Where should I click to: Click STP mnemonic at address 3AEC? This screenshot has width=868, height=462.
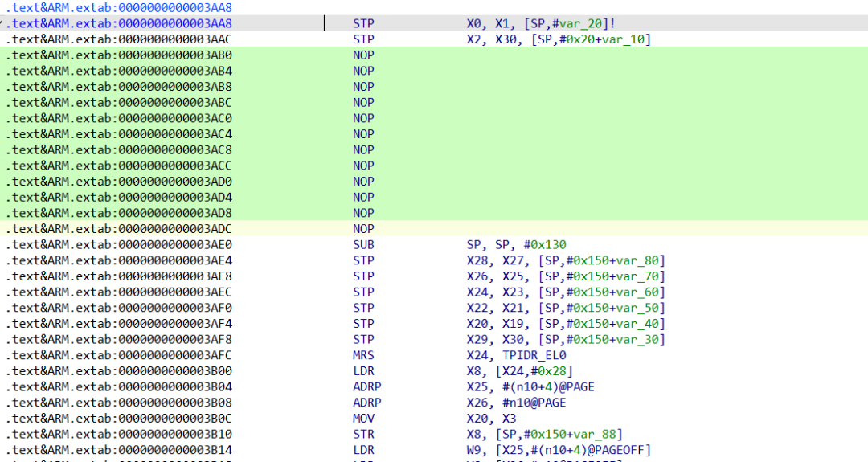point(364,292)
